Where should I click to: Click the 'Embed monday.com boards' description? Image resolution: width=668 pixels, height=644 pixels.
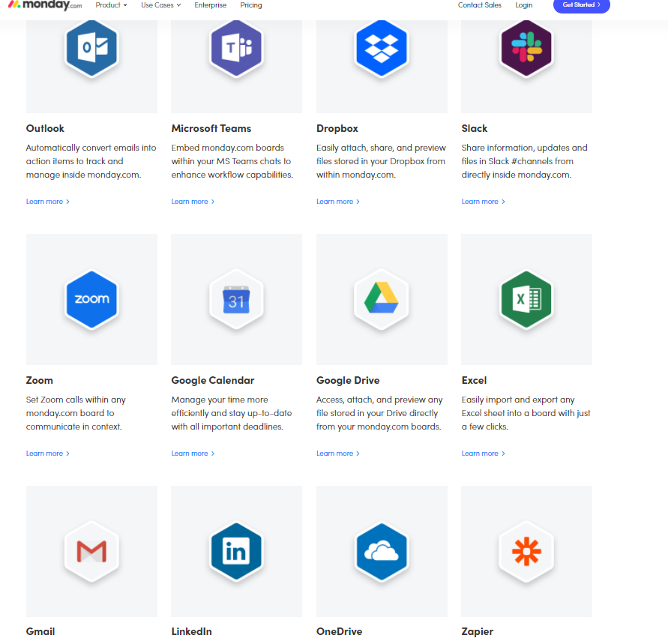tap(232, 161)
